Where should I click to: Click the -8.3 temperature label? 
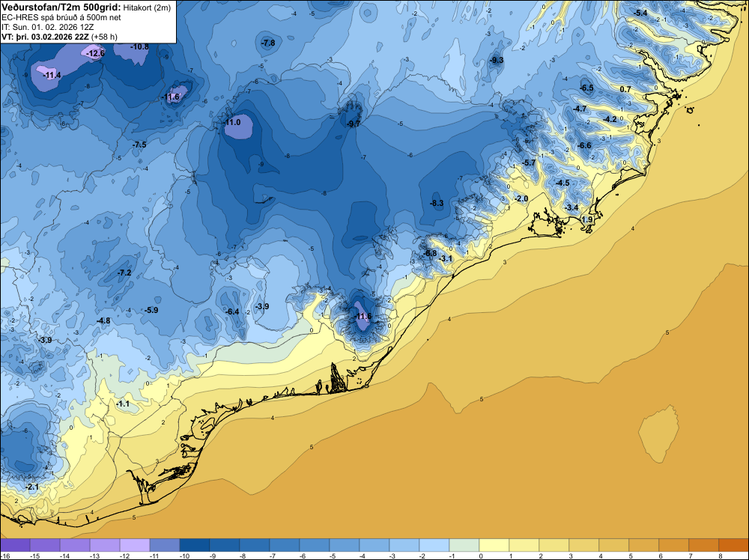437,204
